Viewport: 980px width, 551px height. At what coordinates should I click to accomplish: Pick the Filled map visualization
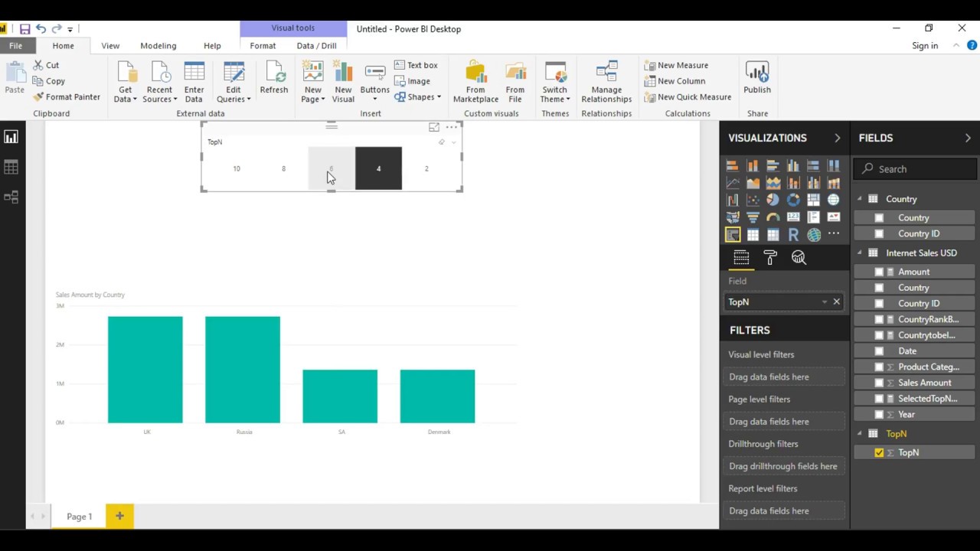tap(733, 217)
